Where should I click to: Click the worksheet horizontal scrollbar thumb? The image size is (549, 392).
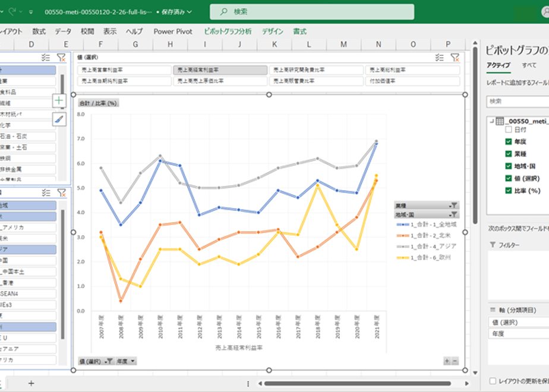pos(357,384)
